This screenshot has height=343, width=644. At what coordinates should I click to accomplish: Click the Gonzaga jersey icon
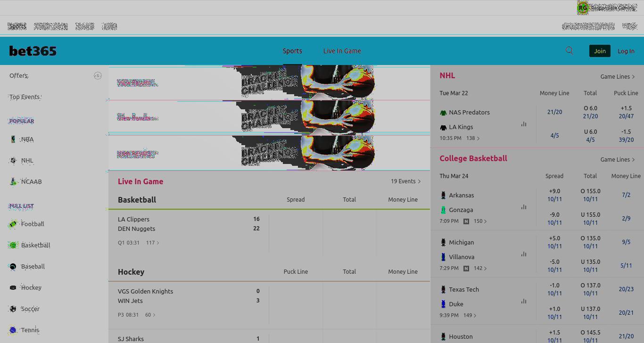[443, 210]
